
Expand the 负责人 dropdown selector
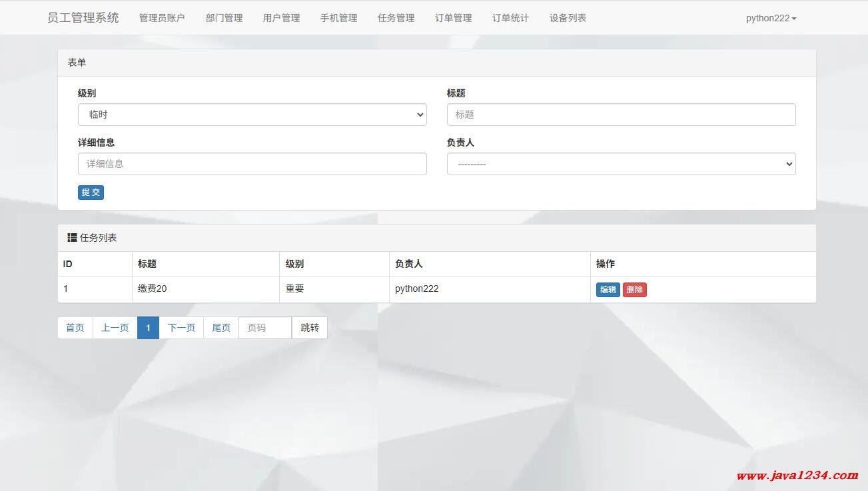(621, 164)
